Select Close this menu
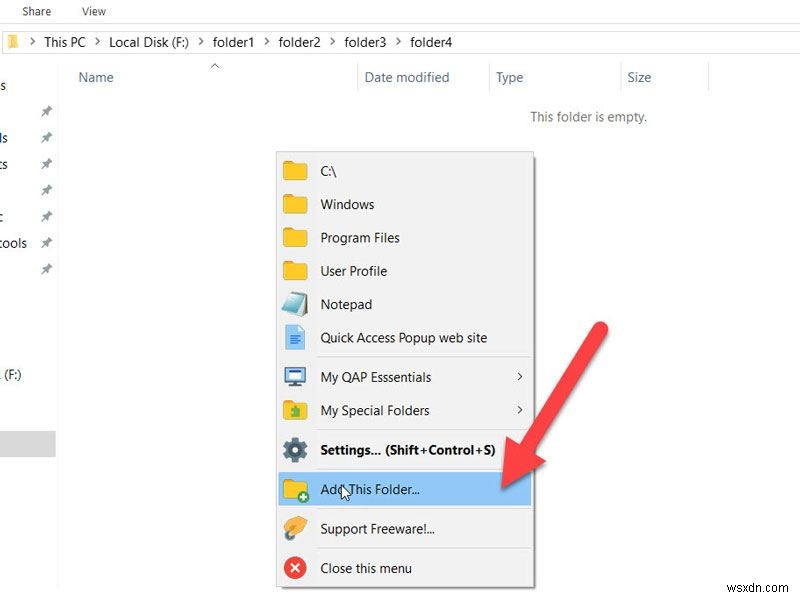This screenshot has height=598, width=800. [405, 568]
